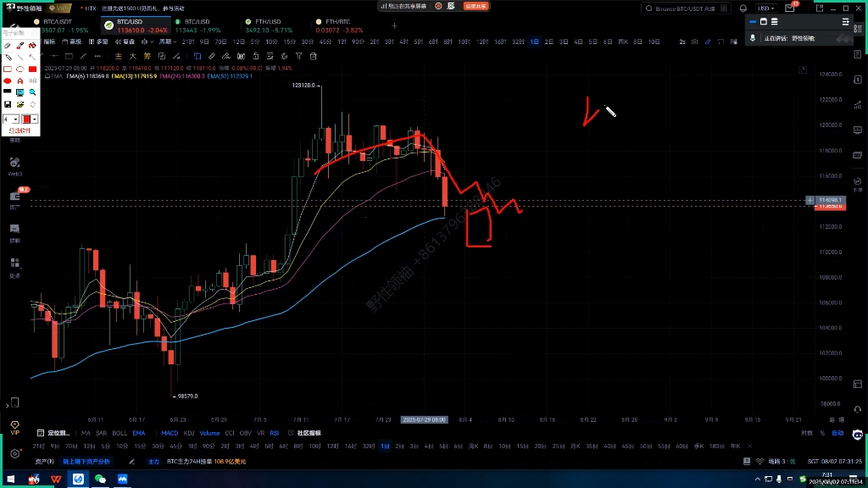Toggle the MA indicator

pos(86,433)
